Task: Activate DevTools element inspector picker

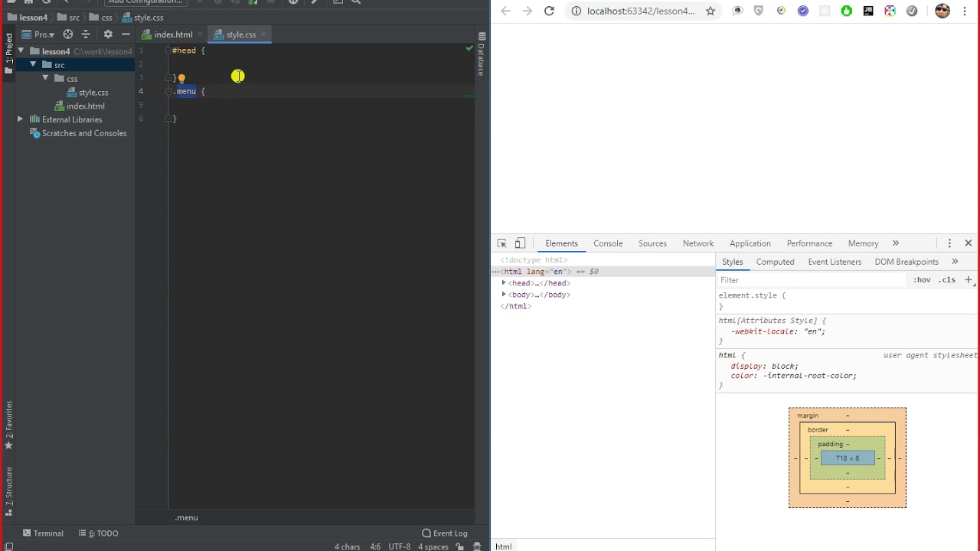Action: 502,243
